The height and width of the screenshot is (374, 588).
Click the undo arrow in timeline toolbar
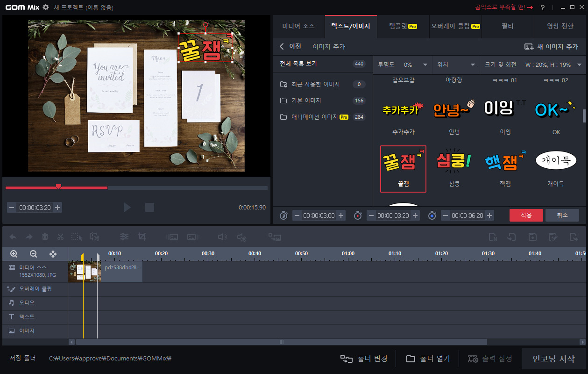13,237
